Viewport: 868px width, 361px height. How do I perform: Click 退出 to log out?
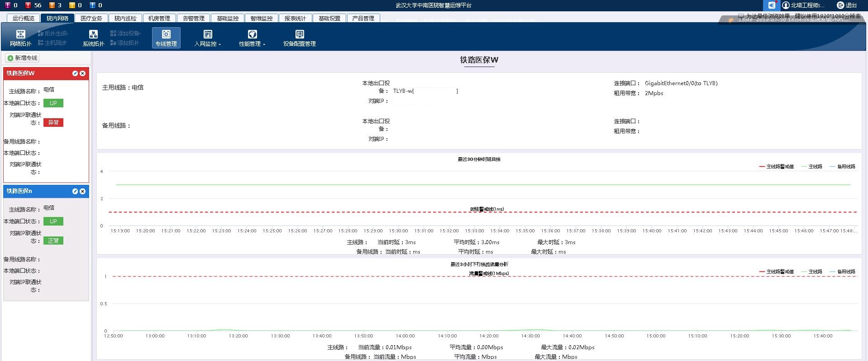[x=847, y=5]
